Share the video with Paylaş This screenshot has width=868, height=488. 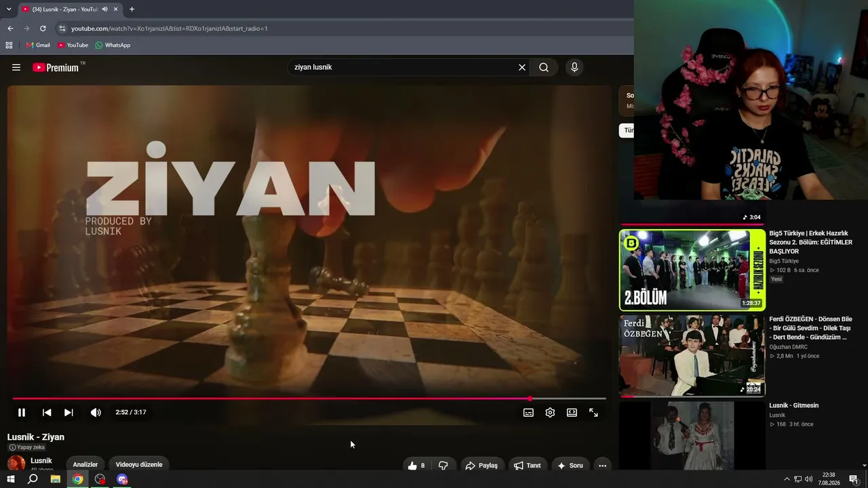pos(481,465)
